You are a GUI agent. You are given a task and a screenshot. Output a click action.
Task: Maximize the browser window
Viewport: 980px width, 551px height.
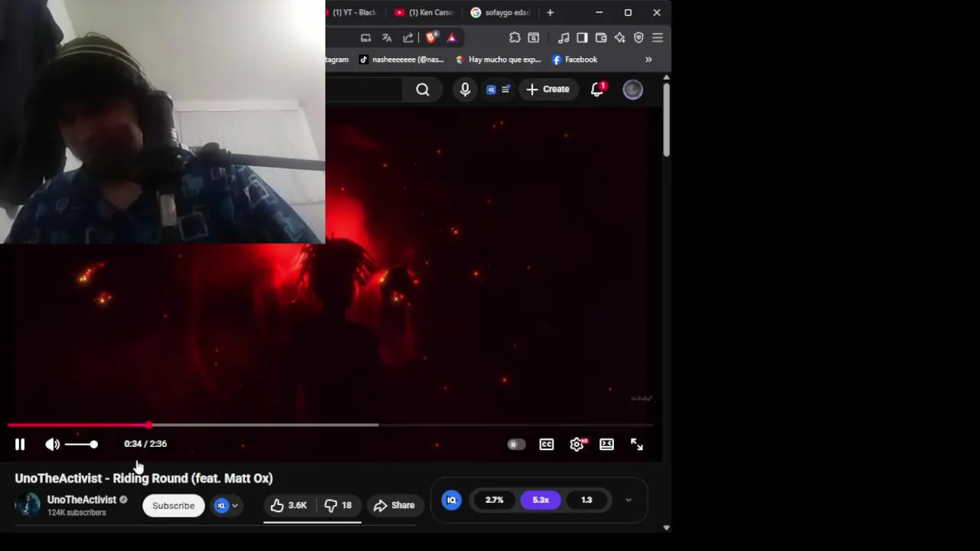click(628, 13)
